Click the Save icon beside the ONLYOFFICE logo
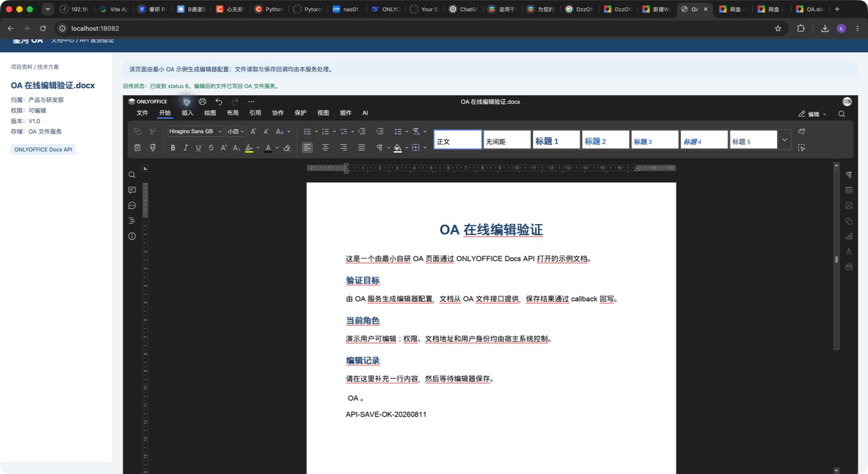868x474 pixels. (x=187, y=102)
